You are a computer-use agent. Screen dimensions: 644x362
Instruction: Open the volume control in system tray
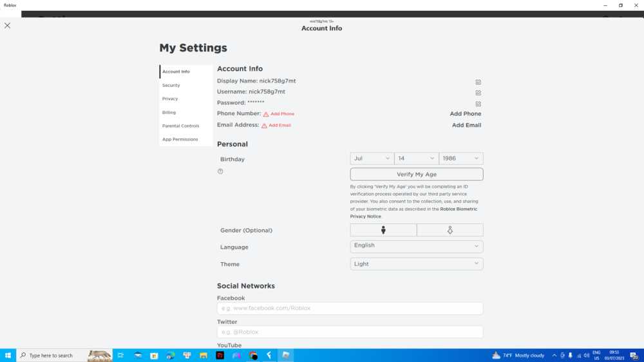pyautogui.click(x=587, y=356)
